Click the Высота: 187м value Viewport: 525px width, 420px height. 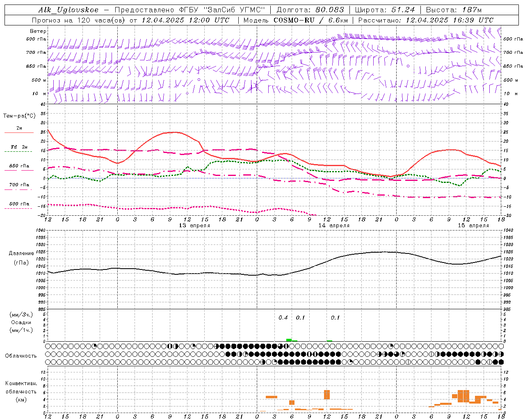[454, 10]
